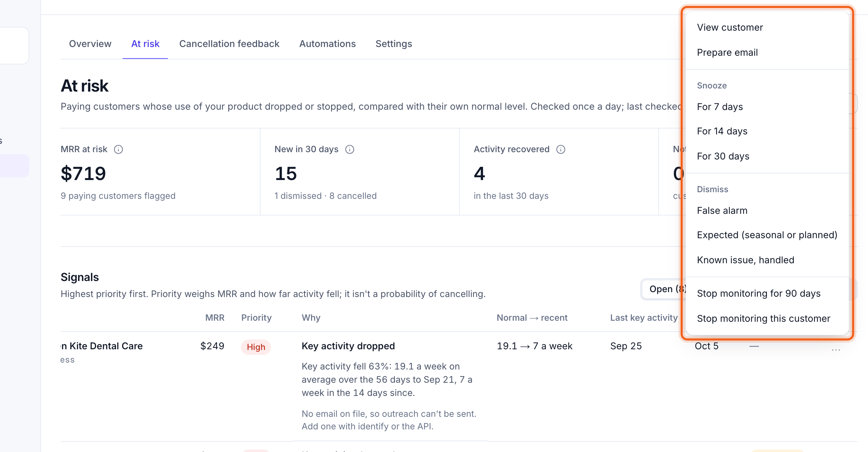Click 1 dismissed · 8 cancelled text
This screenshot has height=452, width=868.
326,196
